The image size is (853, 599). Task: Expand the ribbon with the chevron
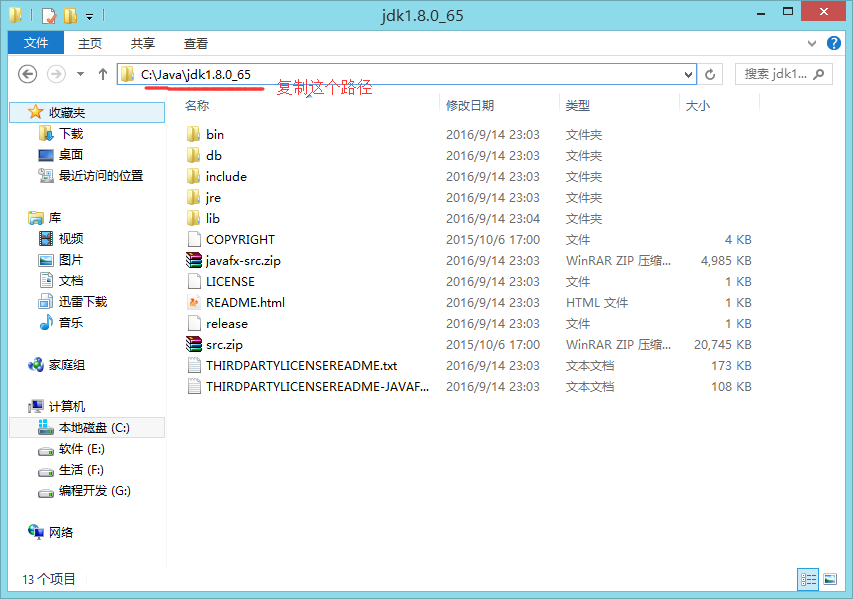[x=812, y=43]
